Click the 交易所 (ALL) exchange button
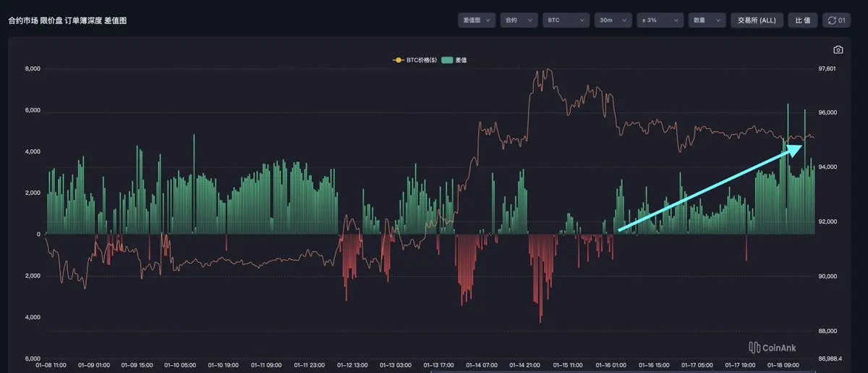This screenshot has width=868, height=373. (x=757, y=20)
